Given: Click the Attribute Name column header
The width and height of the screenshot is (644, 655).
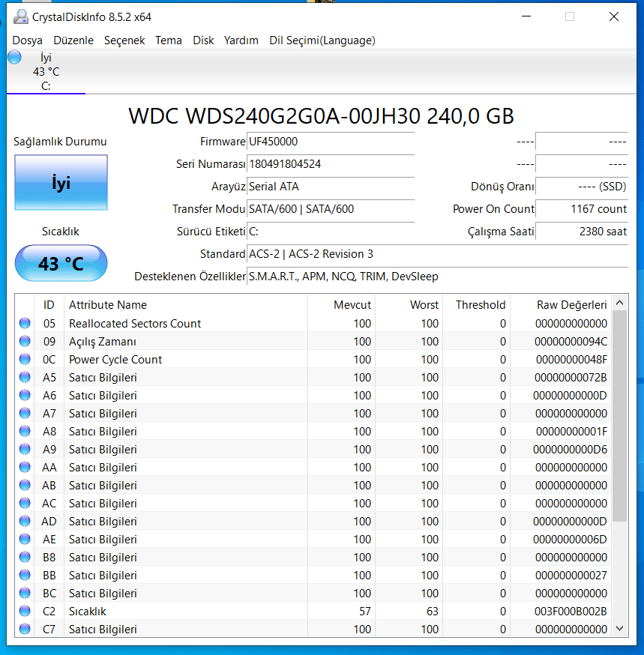Looking at the screenshot, I should point(185,305).
